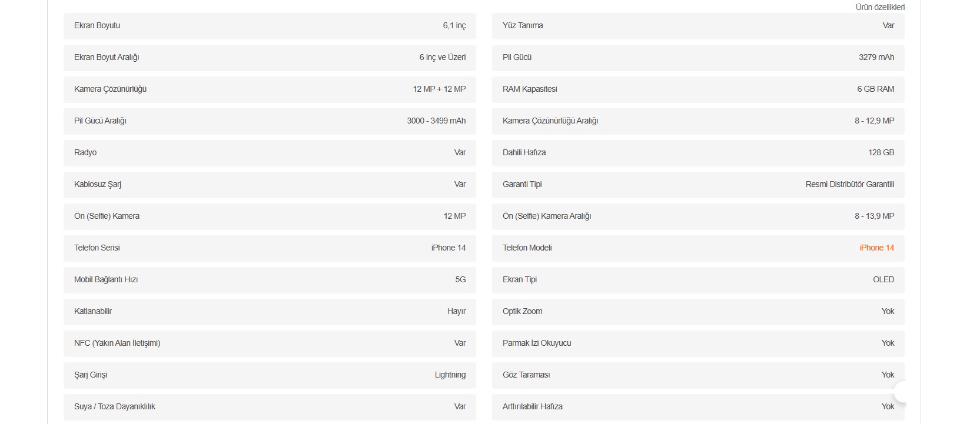Screen dimensions: 980x424
Task: Click the Telefon Serisi label
Action: [97, 248]
